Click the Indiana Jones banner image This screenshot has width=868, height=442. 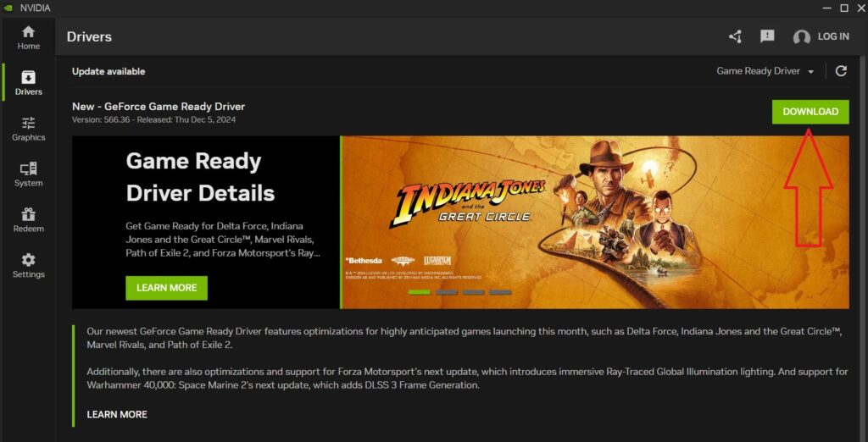(595, 223)
